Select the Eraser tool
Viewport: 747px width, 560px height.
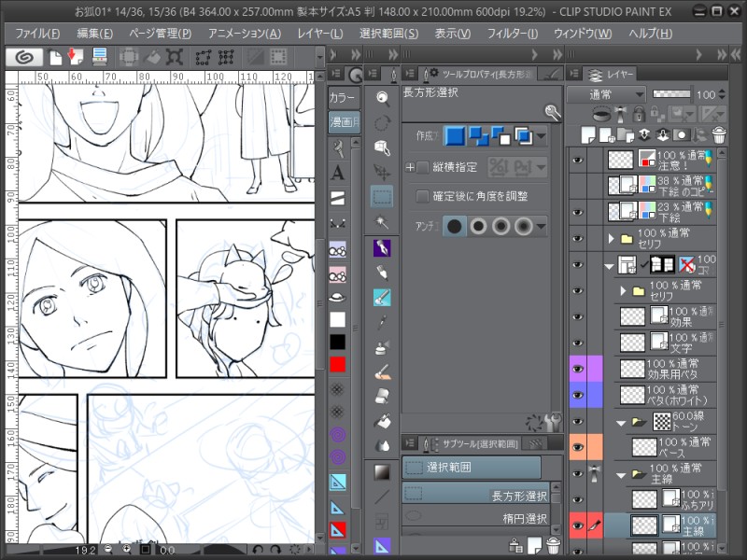[x=382, y=396]
